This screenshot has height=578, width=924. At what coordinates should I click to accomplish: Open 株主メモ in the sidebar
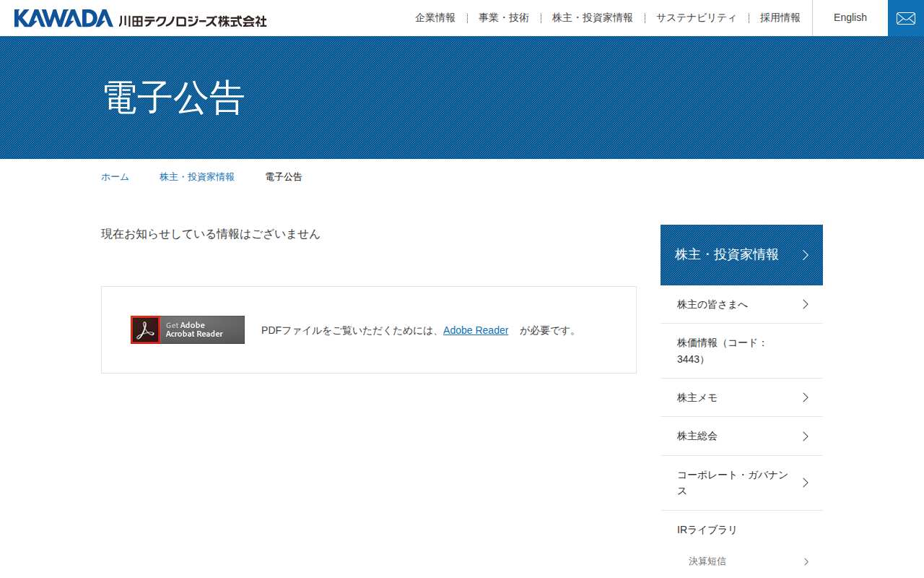[x=741, y=397]
